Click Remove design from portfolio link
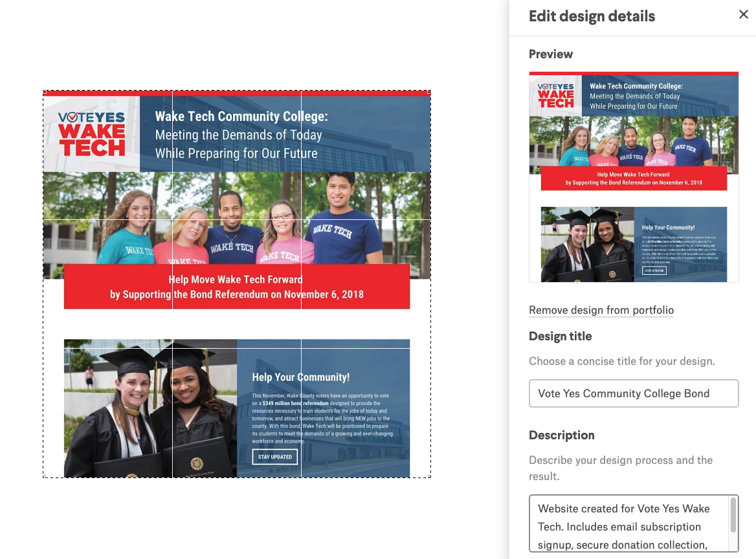 coord(601,310)
